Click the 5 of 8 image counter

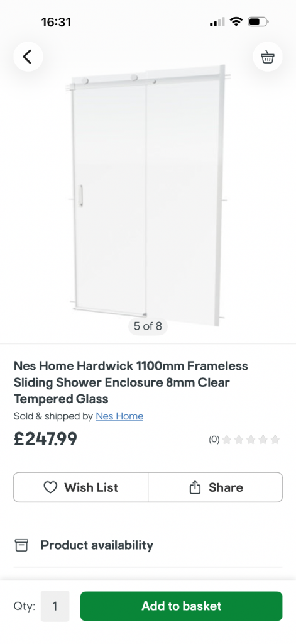(148, 326)
